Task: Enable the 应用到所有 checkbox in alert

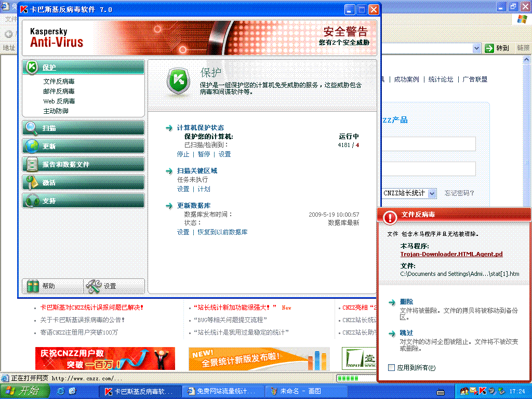Action: tap(392, 368)
